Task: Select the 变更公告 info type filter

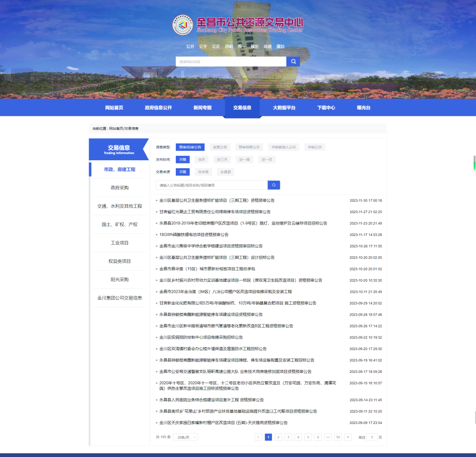Action: click(x=220, y=147)
